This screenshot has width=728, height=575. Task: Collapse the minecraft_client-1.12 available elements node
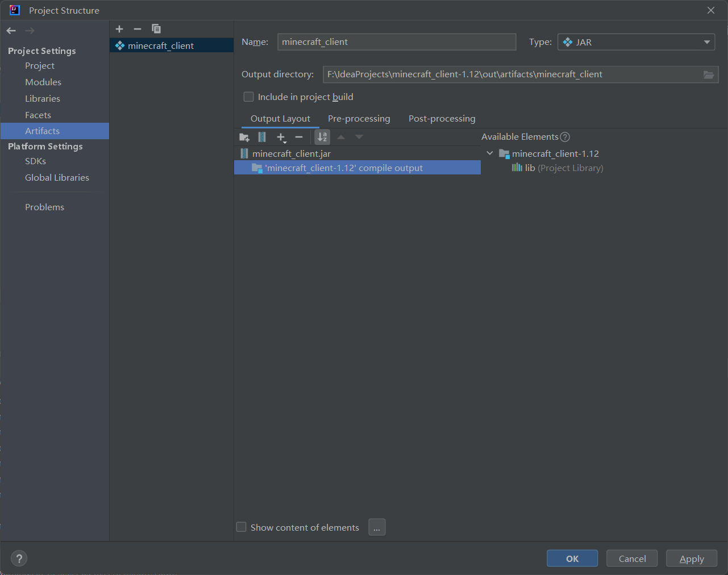pos(490,153)
